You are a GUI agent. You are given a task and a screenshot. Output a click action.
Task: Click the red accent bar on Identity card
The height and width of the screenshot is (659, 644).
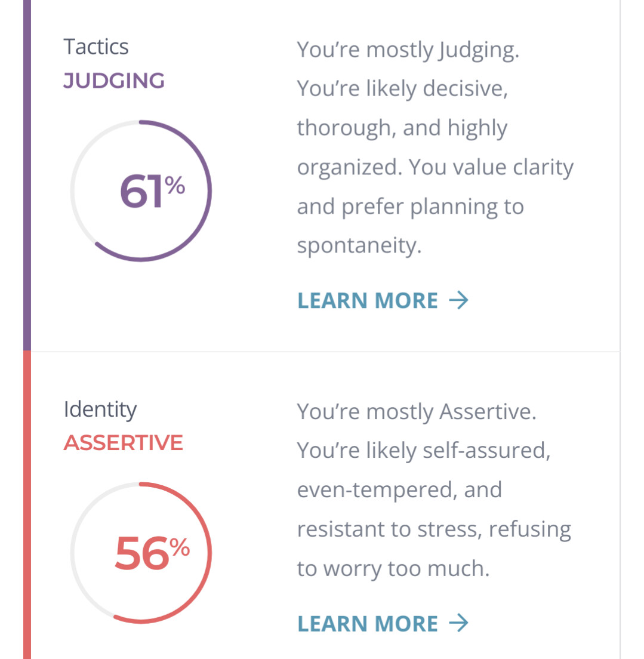pyautogui.click(x=27, y=507)
